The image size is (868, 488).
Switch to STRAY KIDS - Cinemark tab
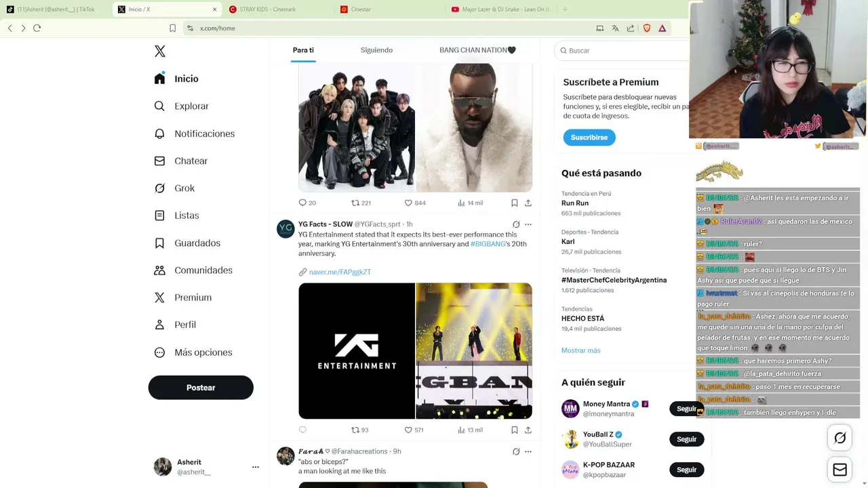[x=277, y=9]
